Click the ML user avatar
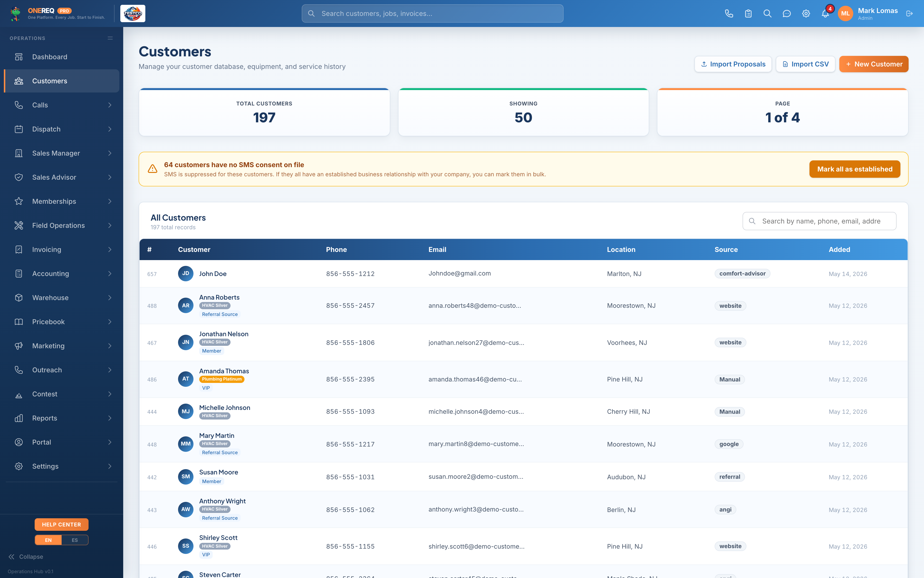Viewport: 924px width, 578px height. [x=845, y=14]
